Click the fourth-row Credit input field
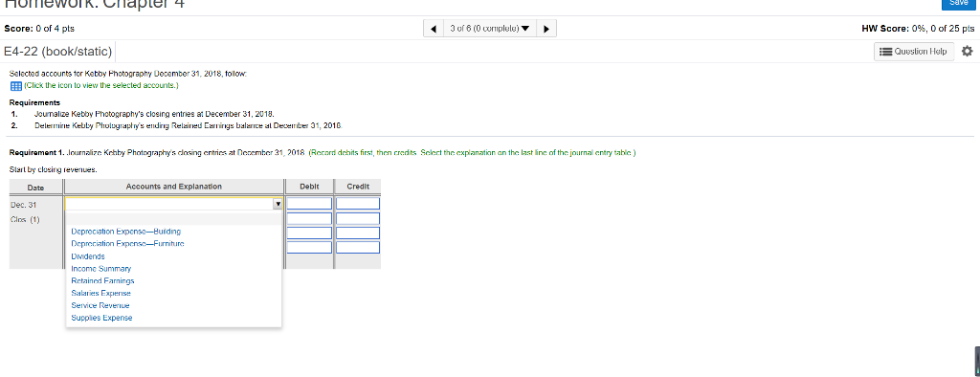The image size is (980, 377). point(358,247)
